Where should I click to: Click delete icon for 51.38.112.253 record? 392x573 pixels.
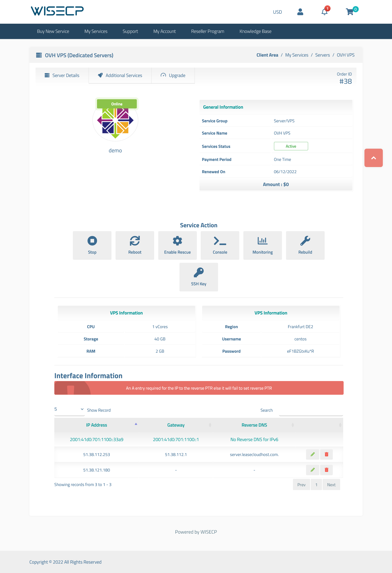coord(327,454)
